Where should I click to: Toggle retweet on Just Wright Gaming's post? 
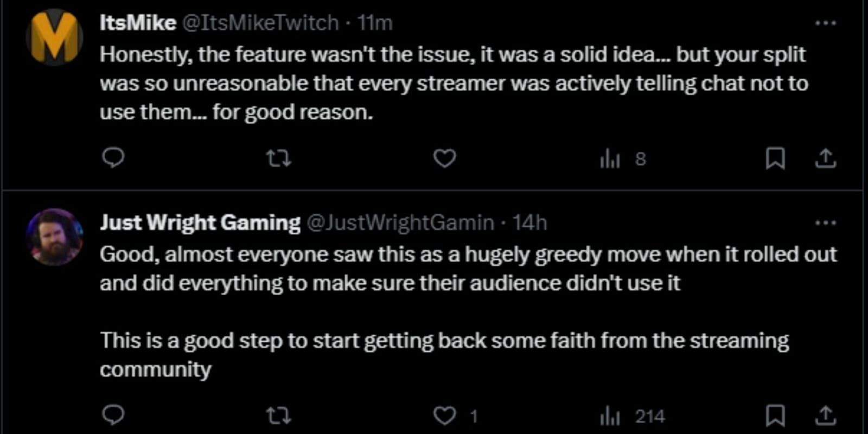(278, 417)
